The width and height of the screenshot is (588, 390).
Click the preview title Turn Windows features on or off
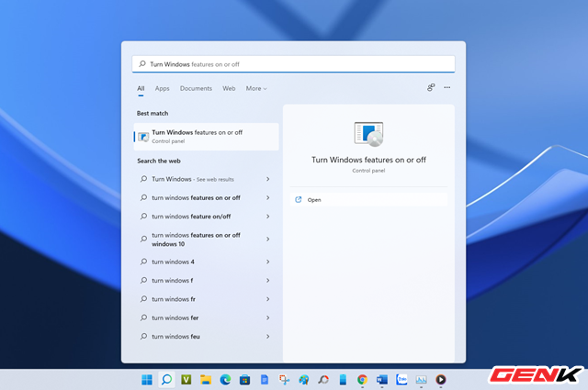tap(368, 160)
